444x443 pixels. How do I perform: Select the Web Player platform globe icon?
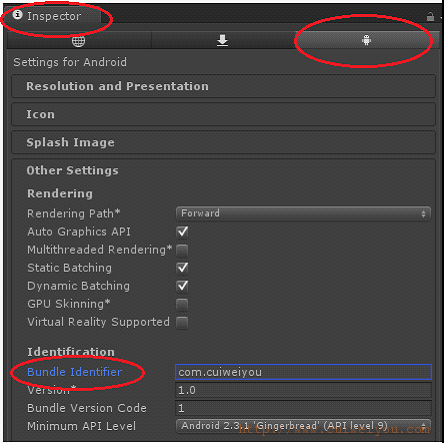[x=78, y=41]
